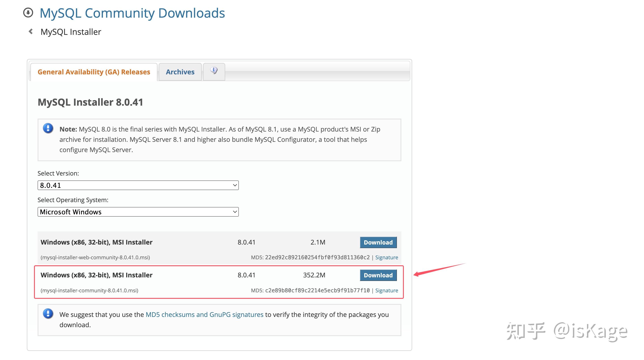Click the blue exclamation icon in the Note box
The image size is (644, 360).
[x=48, y=128]
